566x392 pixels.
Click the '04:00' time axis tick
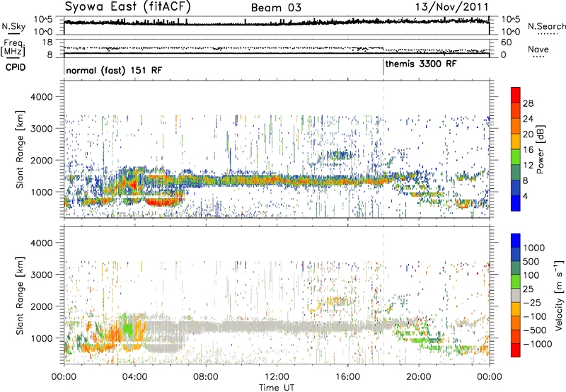pos(134,377)
